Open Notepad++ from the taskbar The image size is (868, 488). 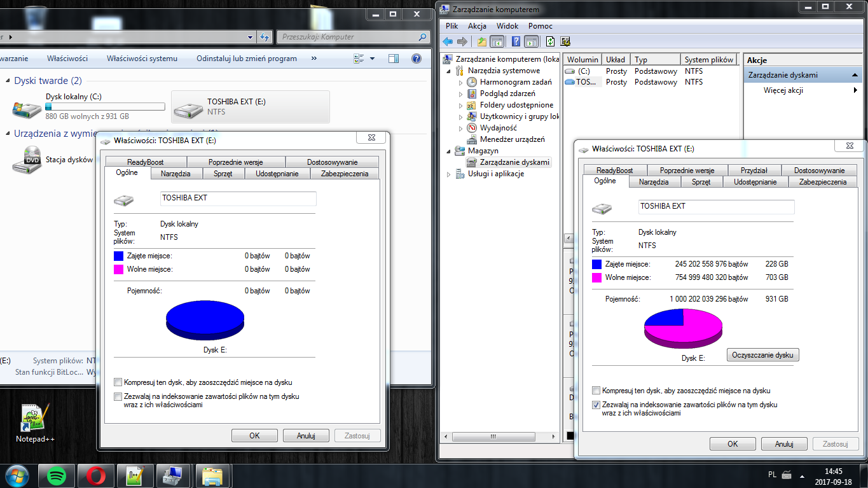(x=135, y=475)
